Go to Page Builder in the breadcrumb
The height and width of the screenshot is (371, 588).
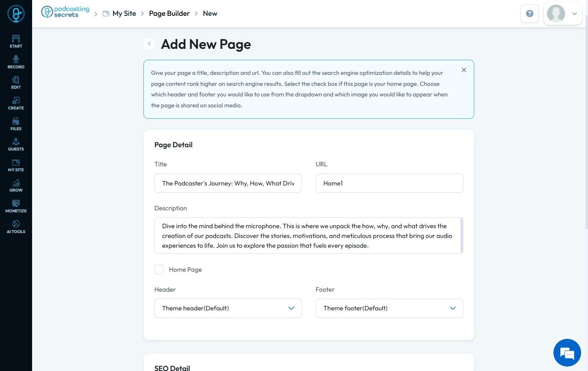coord(169,13)
